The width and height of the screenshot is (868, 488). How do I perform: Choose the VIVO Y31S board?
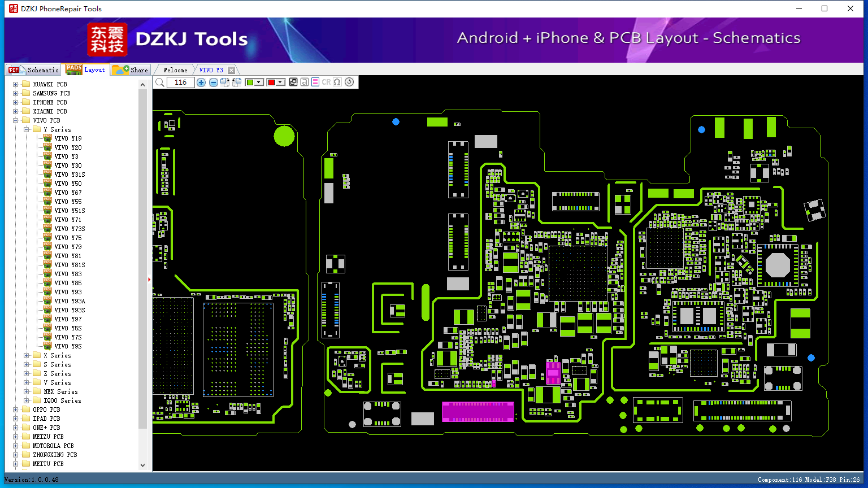[70, 175]
